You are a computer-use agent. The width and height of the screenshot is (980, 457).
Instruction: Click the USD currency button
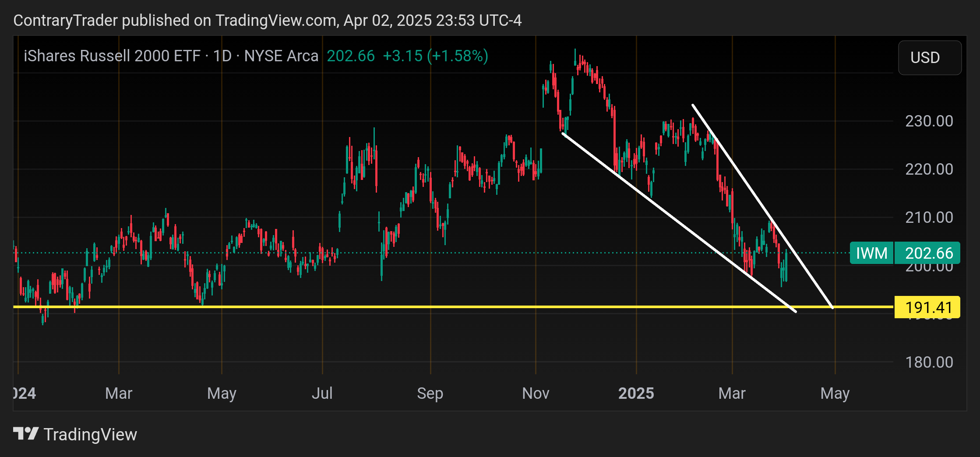coord(930,58)
